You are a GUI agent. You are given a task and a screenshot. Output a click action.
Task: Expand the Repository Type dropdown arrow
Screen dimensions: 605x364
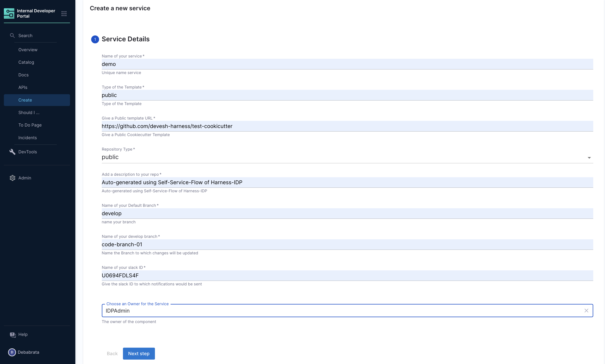click(589, 158)
